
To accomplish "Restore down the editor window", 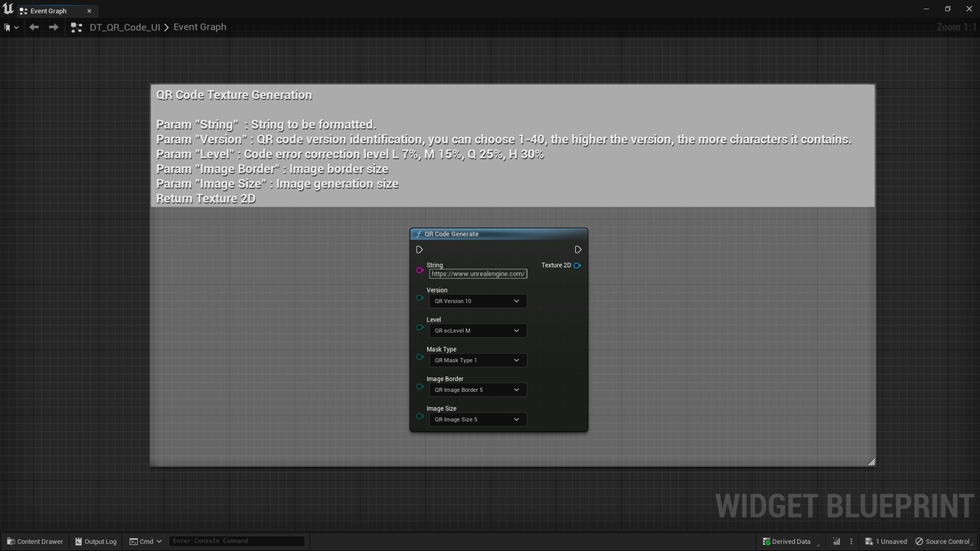I will pos(947,9).
